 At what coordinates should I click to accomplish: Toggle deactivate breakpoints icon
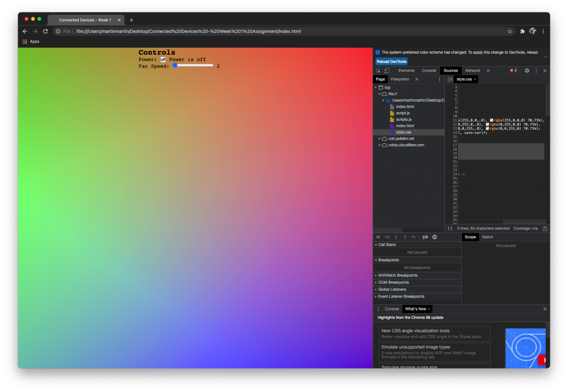coord(425,237)
